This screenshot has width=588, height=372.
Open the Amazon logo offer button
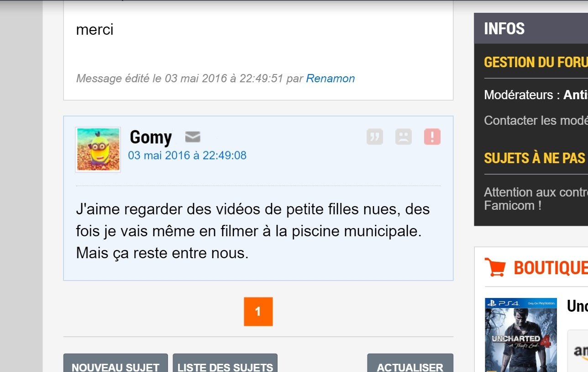pyautogui.click(x=579, y=351)
